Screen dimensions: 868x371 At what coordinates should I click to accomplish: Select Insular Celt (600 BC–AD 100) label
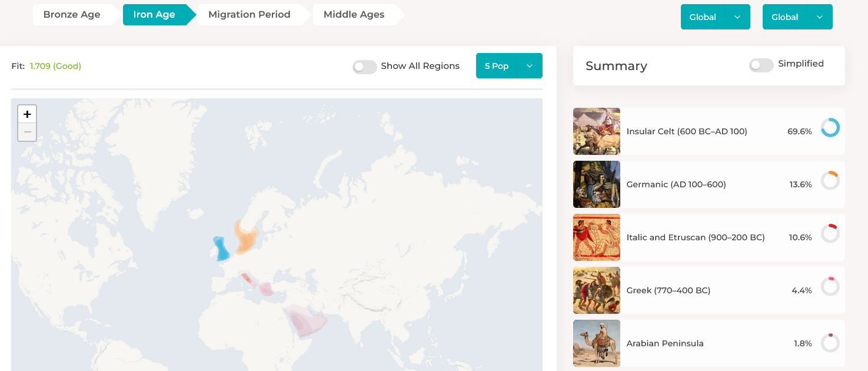[687, 131]
